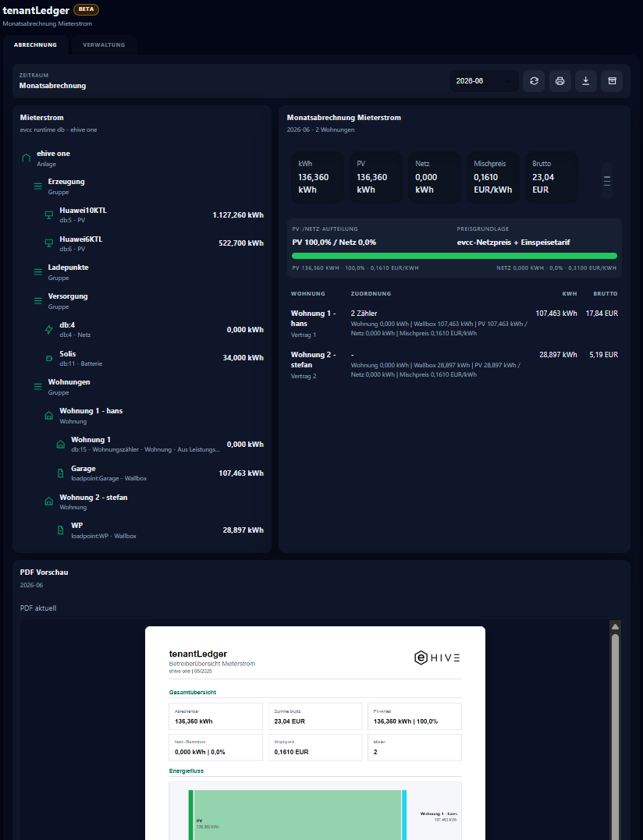
Task: Select the Erzeugung group label
Action: tap(66, 182)
